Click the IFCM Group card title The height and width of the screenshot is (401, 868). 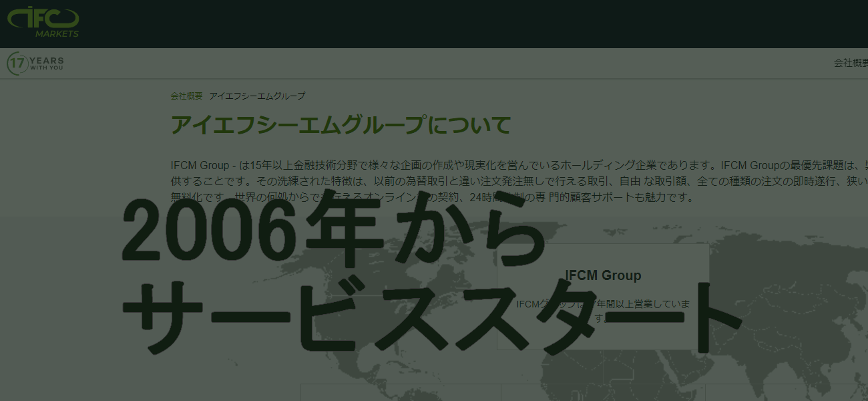coord(603,275)
